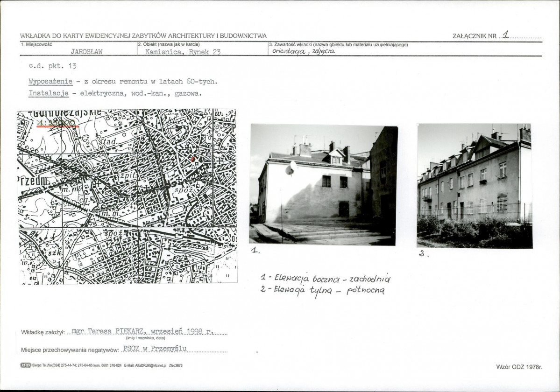Click the handwritten number '1.' under left photo
This screenshot has height=392, width=560.
point(255,251)
